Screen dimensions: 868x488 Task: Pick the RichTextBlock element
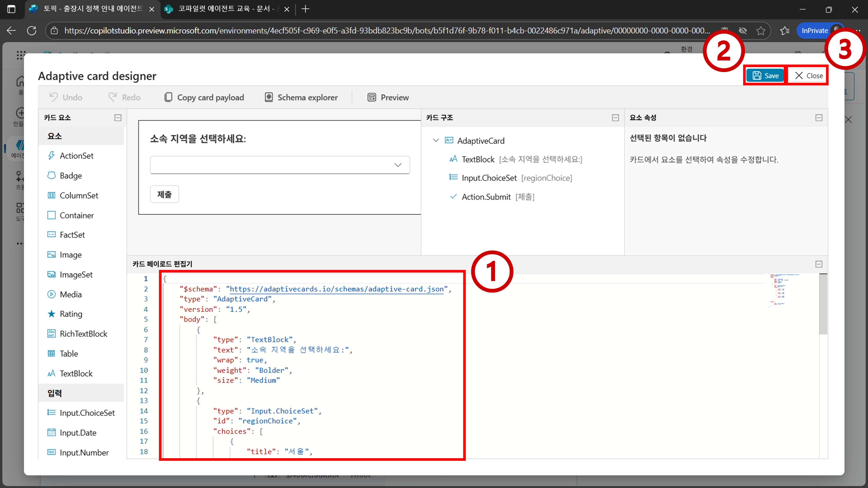[83, 334]
